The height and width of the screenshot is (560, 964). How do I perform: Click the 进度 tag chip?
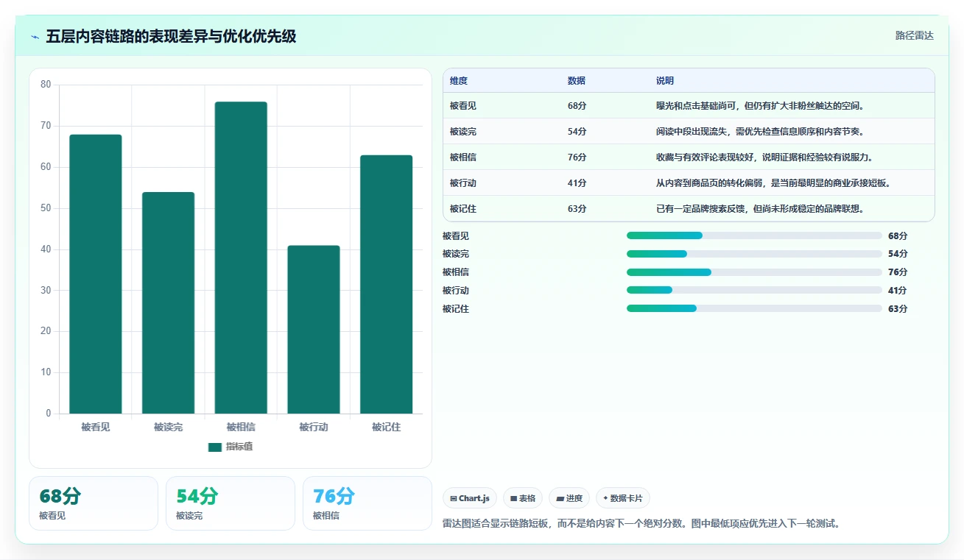point(569,498)
